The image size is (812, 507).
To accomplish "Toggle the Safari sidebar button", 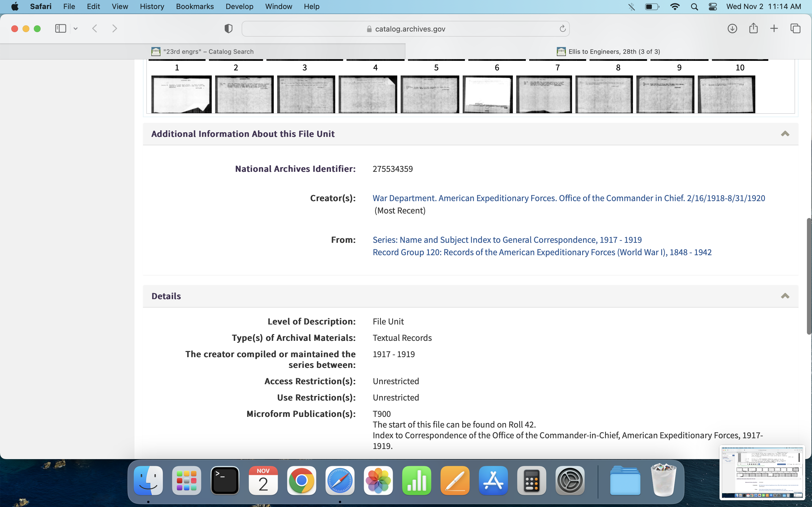I will pyautogui.click(x=60, y=28).
